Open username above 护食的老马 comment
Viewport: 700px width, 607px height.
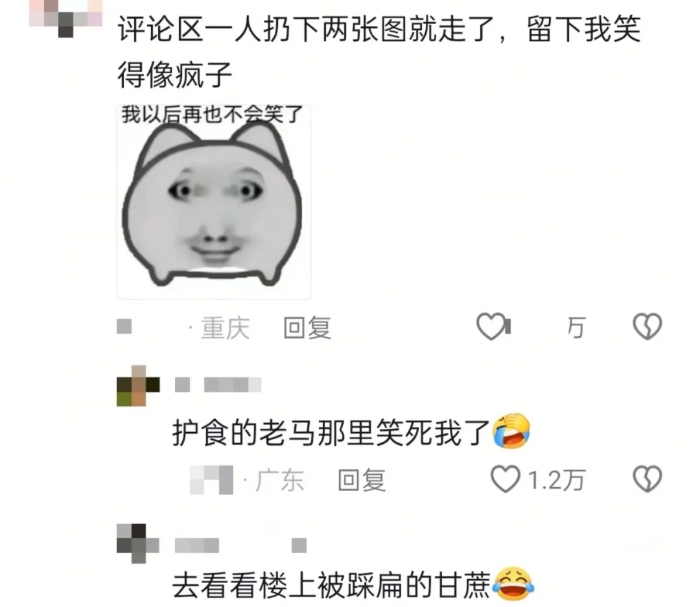[218, 385]
